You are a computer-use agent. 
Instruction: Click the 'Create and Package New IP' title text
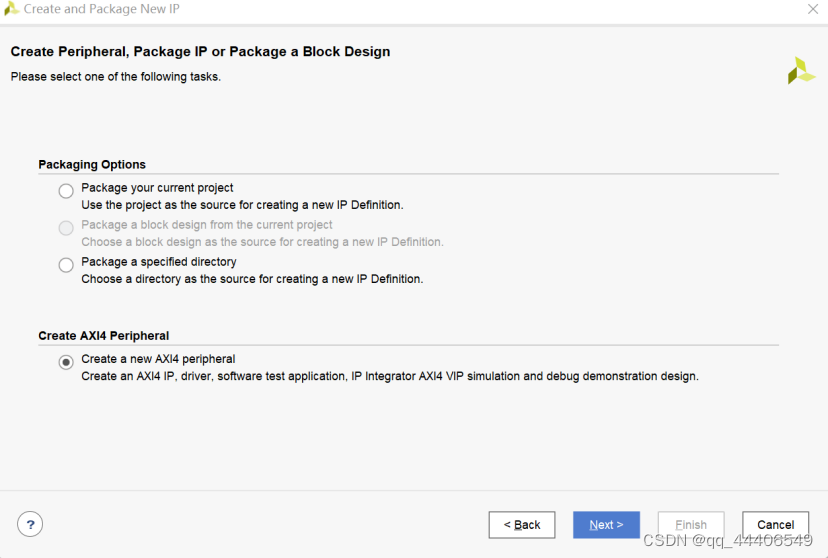pos(102,9)
